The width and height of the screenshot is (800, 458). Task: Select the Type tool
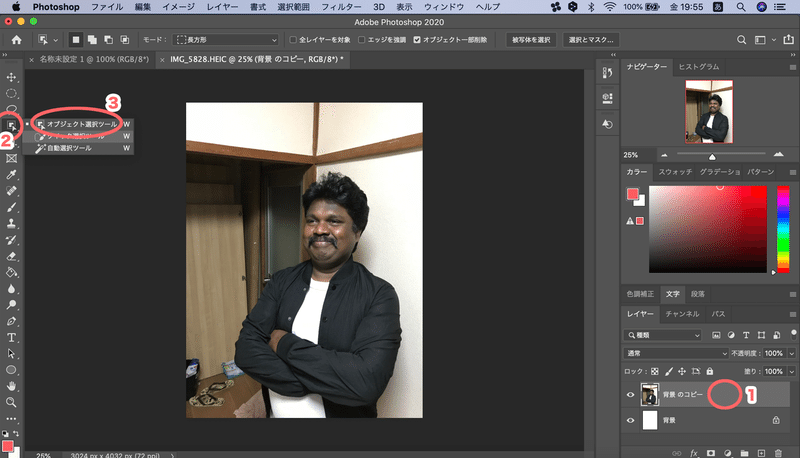click(x=11, y=337)
